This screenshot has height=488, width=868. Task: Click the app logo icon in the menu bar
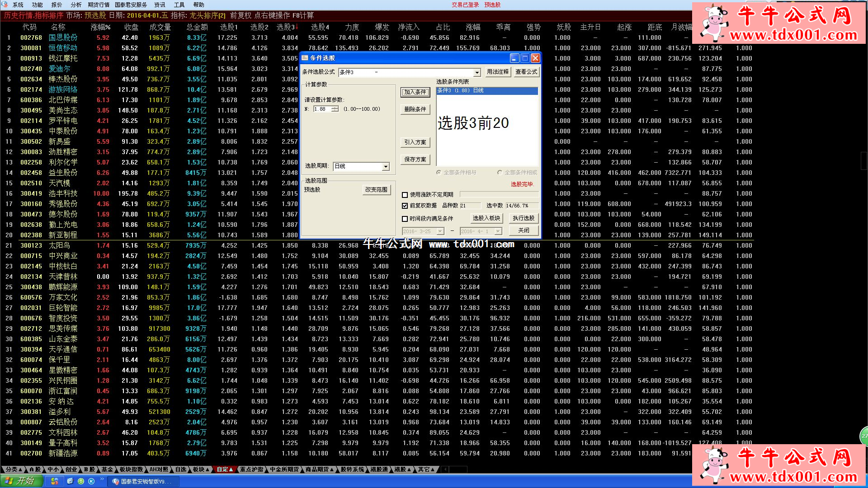[x=5, y=5]
